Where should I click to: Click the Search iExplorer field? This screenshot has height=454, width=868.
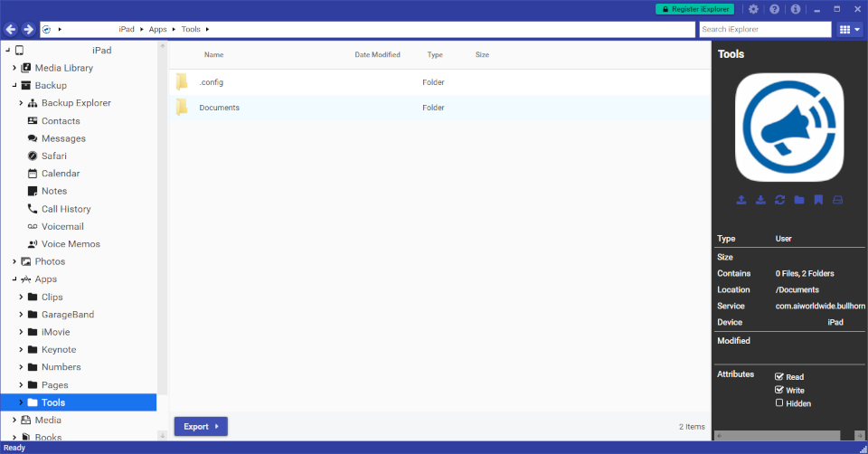[x=764, y=30]
